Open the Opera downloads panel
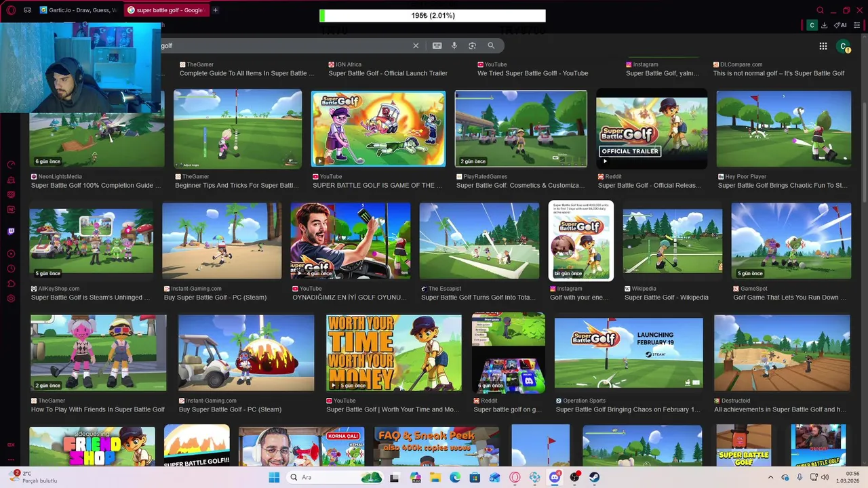Image resolution: width=868 pixels, height=488 pixels. pos(824,25)
